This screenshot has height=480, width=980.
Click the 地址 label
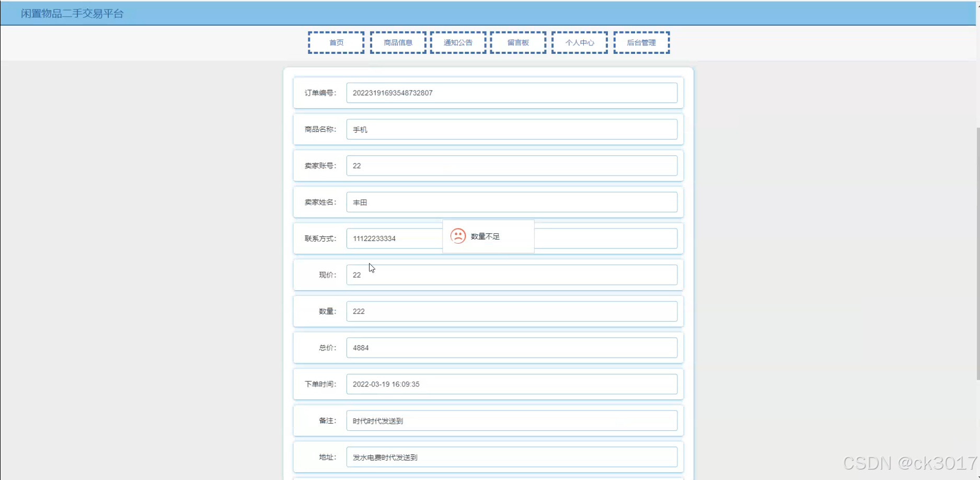328,457
